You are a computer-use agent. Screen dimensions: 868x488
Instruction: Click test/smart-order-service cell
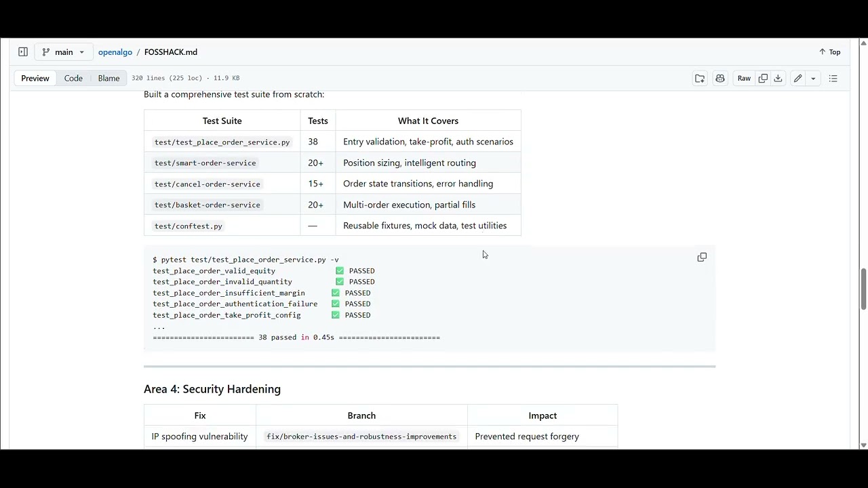tap(222, 163)
